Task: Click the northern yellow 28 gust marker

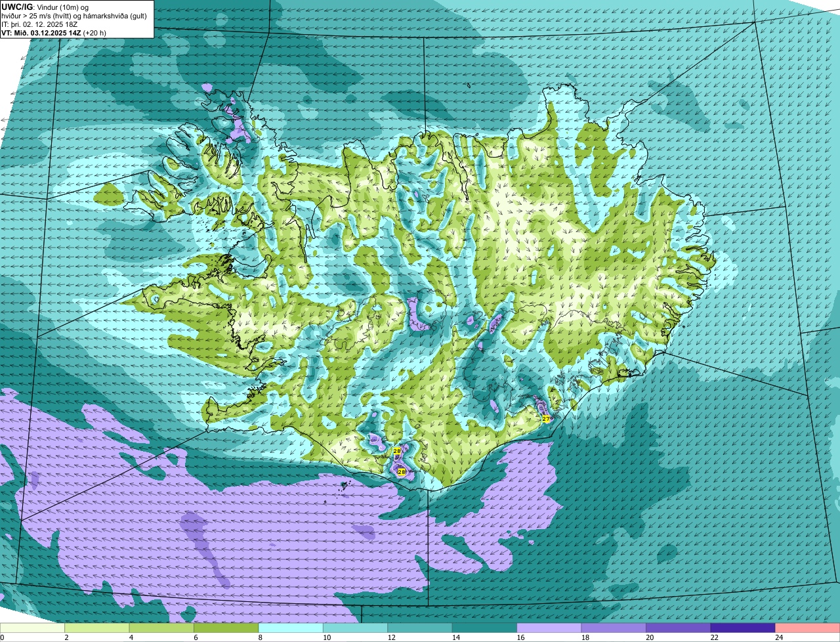Action: point(397,451)
